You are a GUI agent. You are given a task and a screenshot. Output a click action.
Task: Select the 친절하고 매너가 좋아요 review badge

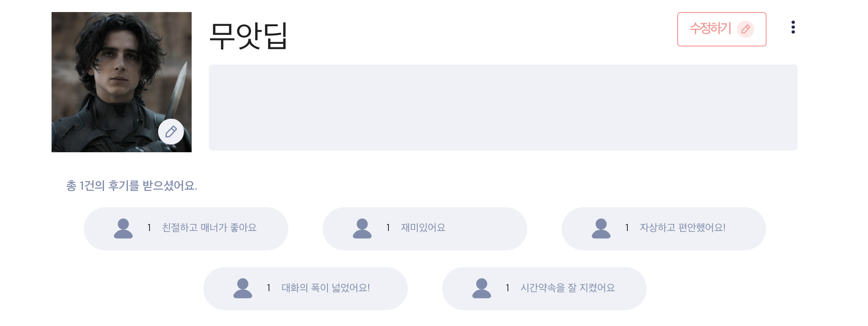(x=186, y=229)
